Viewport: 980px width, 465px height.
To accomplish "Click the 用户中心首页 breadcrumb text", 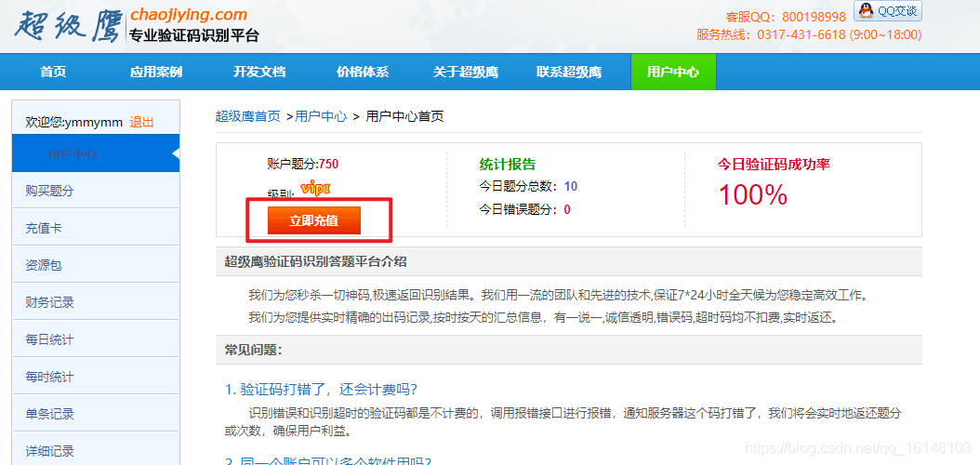I will (404, 116).
